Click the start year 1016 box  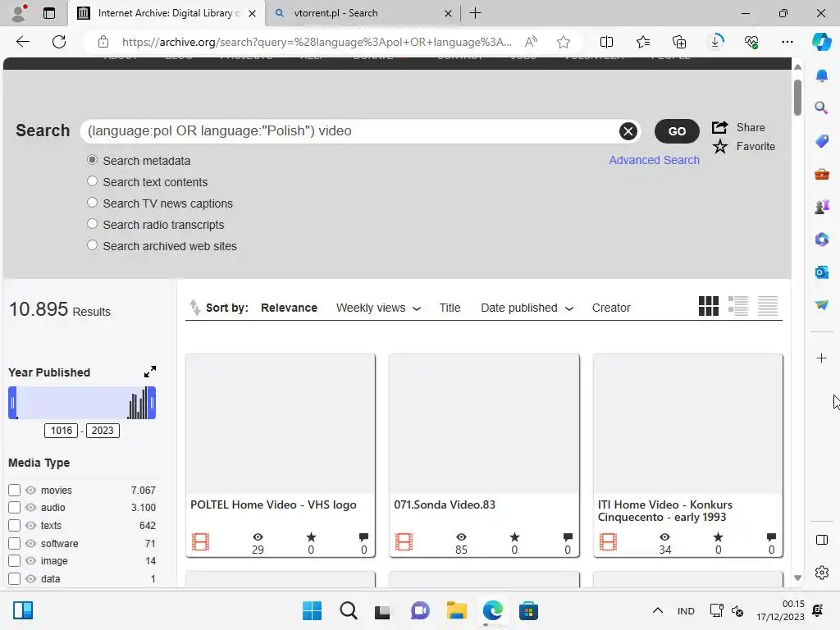click(x=61, y=430)
